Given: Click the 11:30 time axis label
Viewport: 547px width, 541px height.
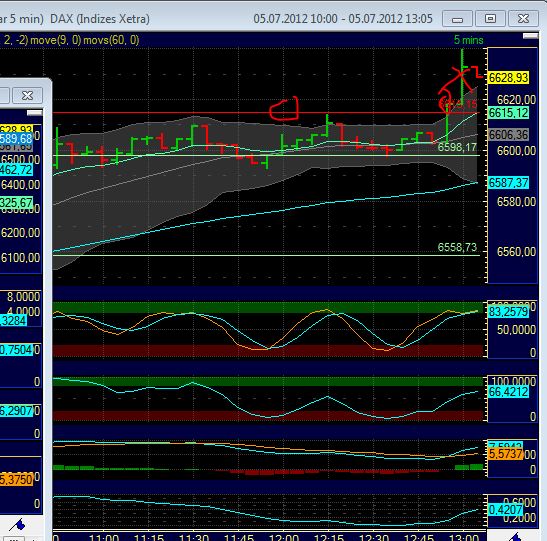Looking at the screenshot, I should click(x=194, y=537).
